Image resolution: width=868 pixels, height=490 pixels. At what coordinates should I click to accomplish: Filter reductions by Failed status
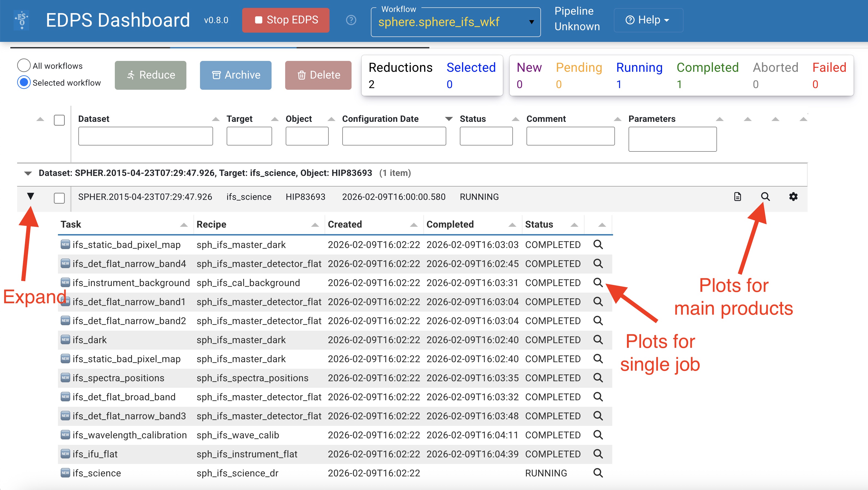coord(829,75)
